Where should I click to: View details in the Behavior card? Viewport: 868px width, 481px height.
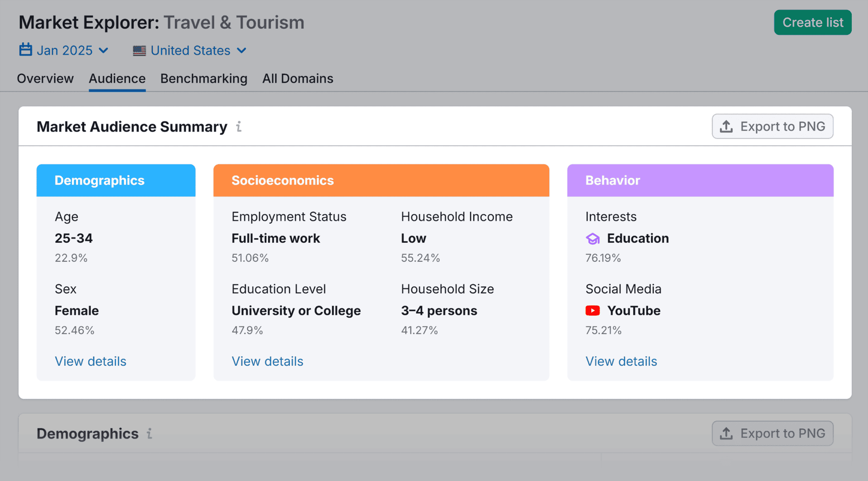[621, 361]
